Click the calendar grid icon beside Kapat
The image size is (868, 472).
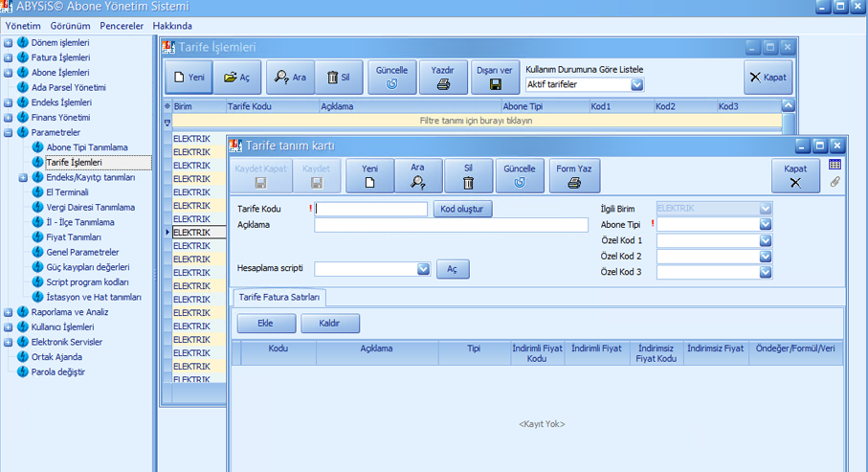tap(835, 165)
